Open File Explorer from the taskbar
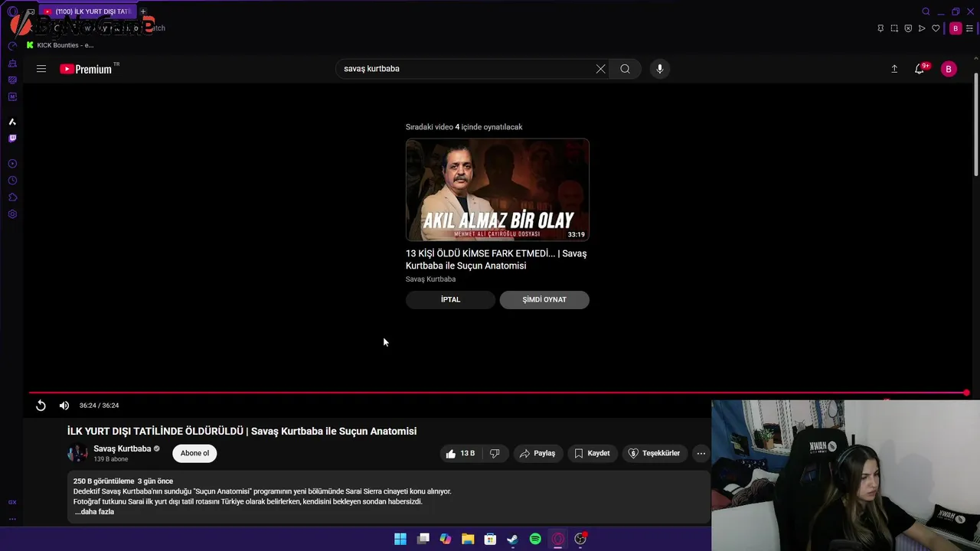980x551 pixels. (468, 539)
